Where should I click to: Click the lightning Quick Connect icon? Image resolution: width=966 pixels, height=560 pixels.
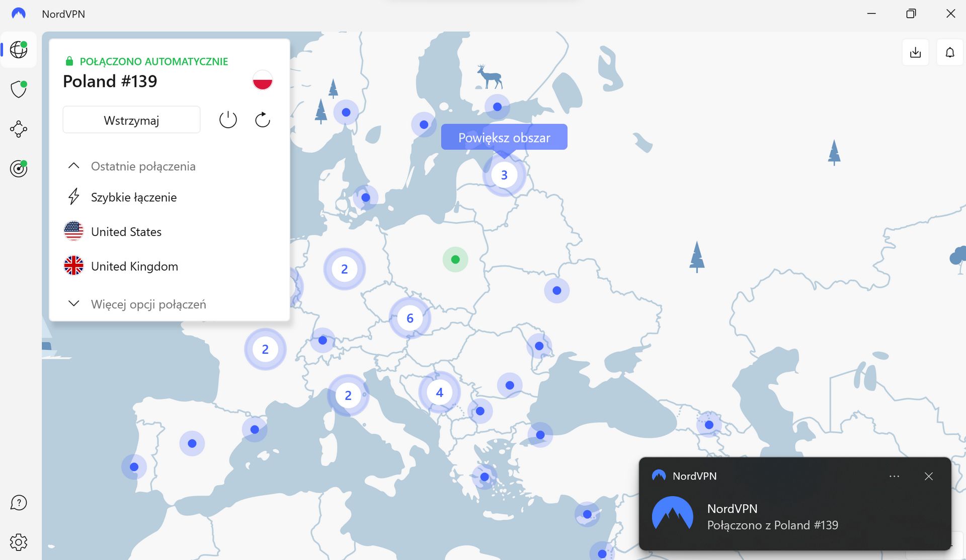point(74,197)
